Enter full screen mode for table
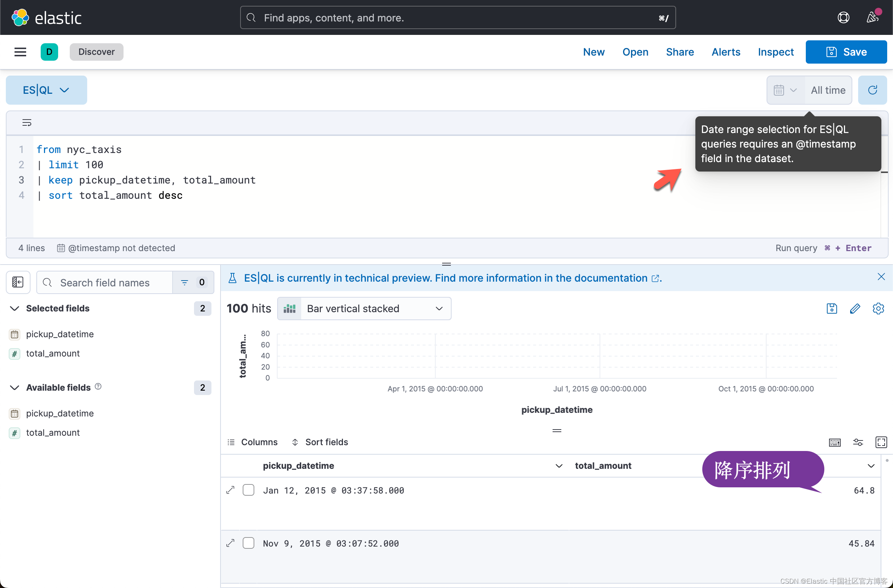This screenshot has width=893, height=588. [881, 442]
